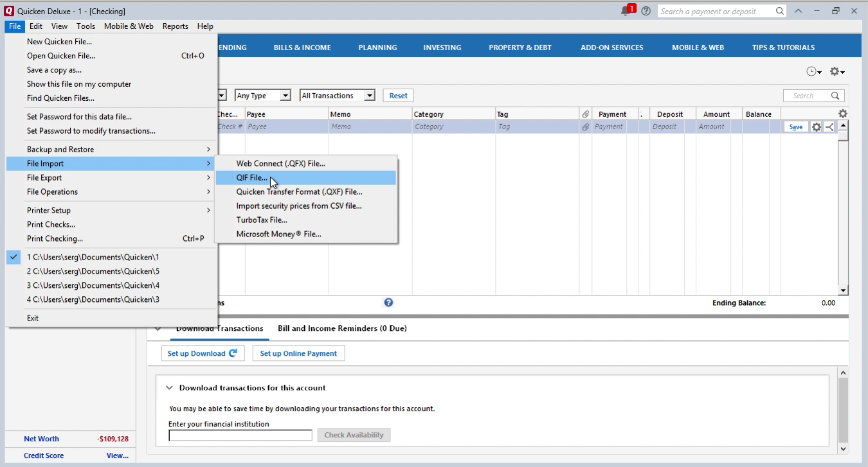Image resolution: width=868 pixels, height=467 pixels.
Task: Click the blue help circle icon below register
Action: pos(388,303)
